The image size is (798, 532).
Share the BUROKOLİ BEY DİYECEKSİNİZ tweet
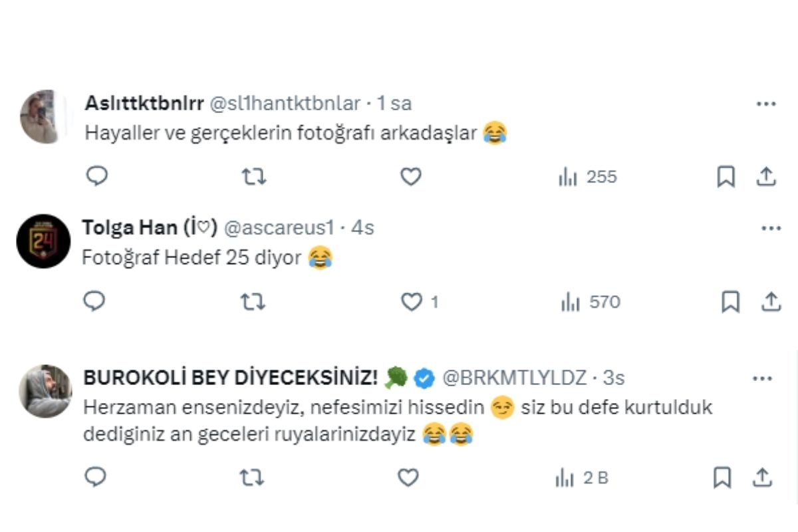[762, 477]
